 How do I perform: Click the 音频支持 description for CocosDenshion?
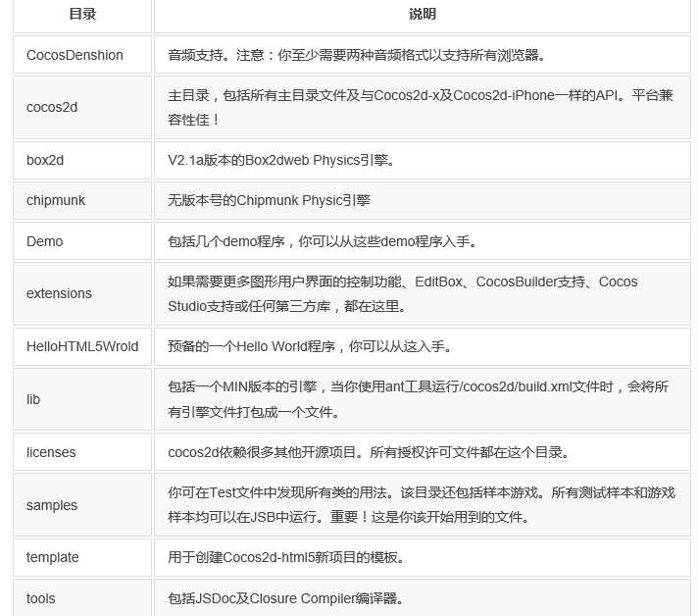pos(357,55)
